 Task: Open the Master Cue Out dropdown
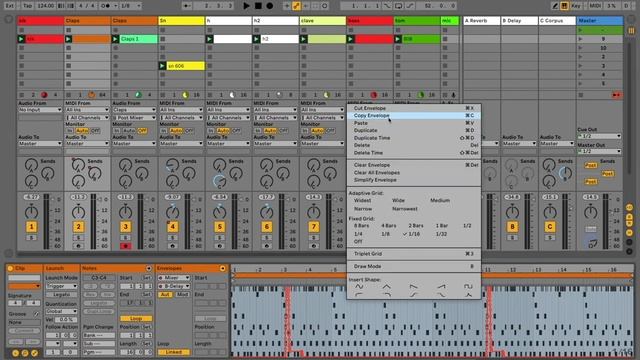[x=599, y=136]
